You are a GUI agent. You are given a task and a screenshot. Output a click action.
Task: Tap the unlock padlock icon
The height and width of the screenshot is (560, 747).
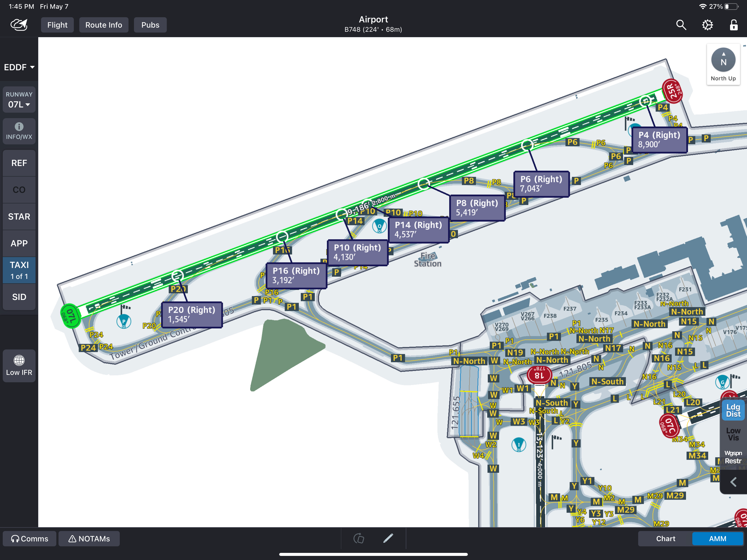pyautogui.click(x=734, y=25)
